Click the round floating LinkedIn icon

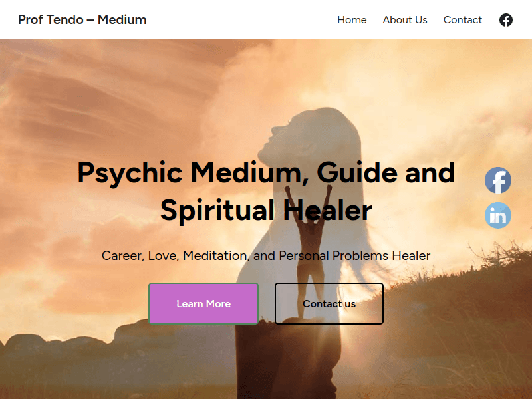(x=497, y=215)
